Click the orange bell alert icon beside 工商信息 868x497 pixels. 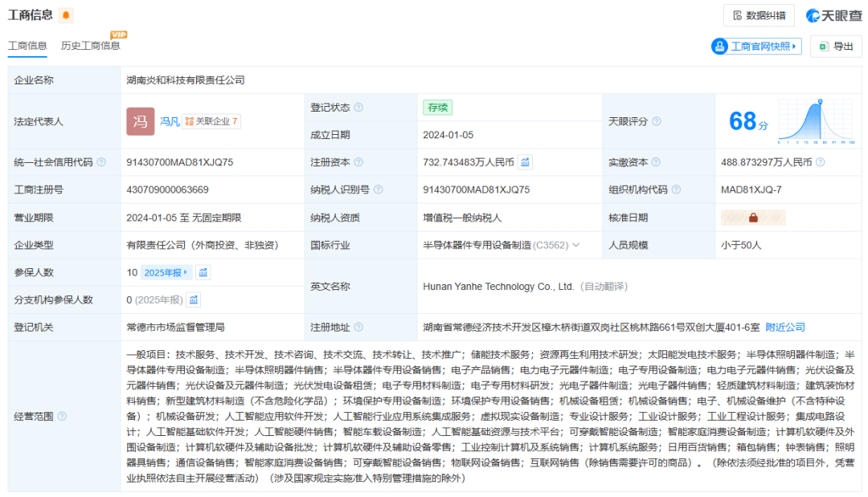coord(66,15)
